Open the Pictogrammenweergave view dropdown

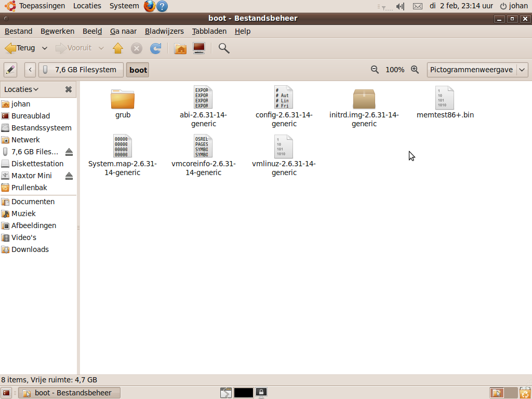[x=477, y=70]
